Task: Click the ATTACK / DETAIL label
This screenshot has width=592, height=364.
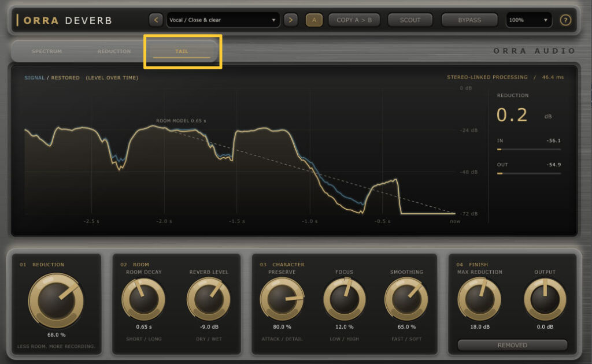Action: (282, 339)
